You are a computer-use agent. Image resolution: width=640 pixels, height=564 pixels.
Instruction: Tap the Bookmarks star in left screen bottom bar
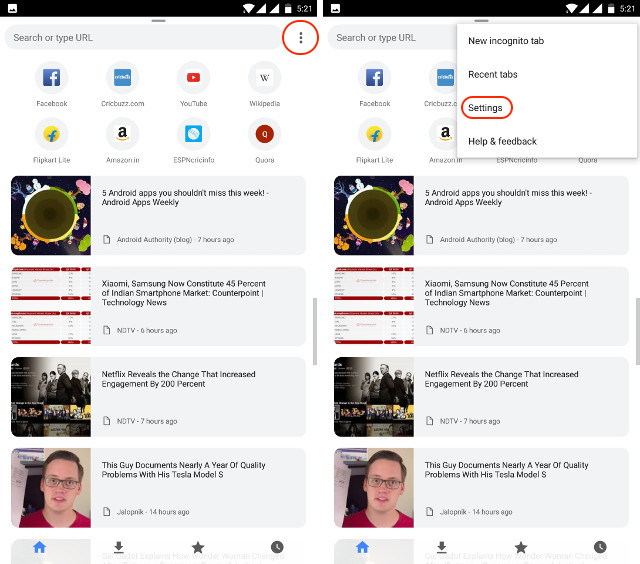pyautogui.click(x=198, y=547)
